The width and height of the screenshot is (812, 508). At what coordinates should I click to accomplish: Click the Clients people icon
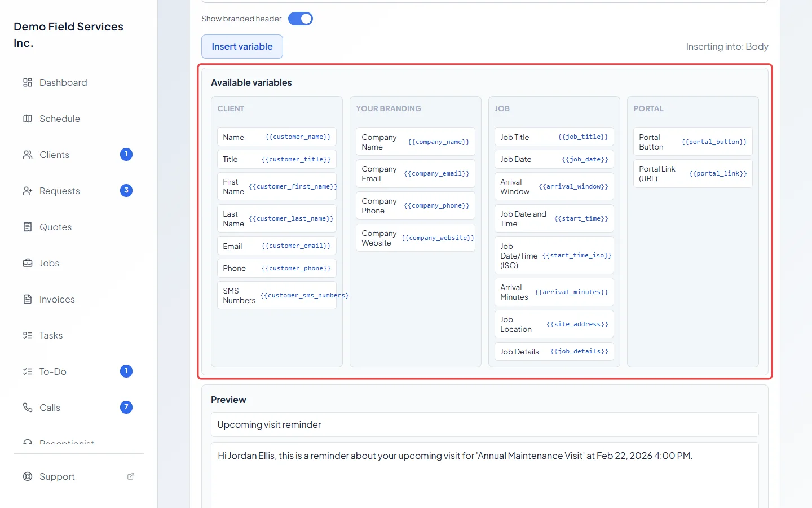click(x=28, y=155)
